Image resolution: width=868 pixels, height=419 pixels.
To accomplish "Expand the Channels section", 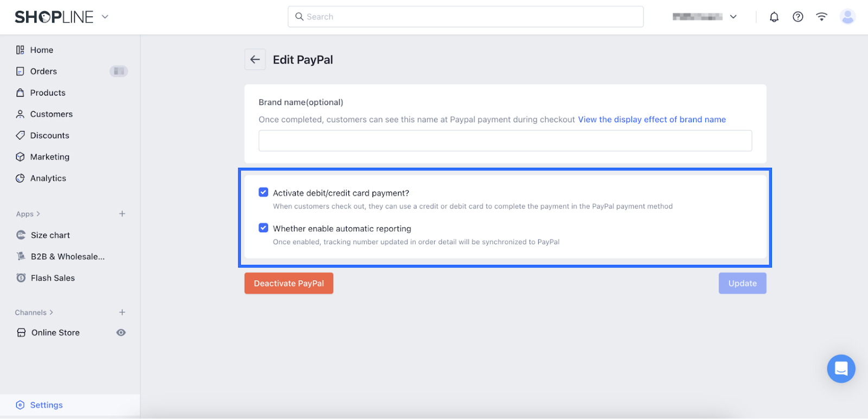I will pyautogui.click(x=34, y=313).
